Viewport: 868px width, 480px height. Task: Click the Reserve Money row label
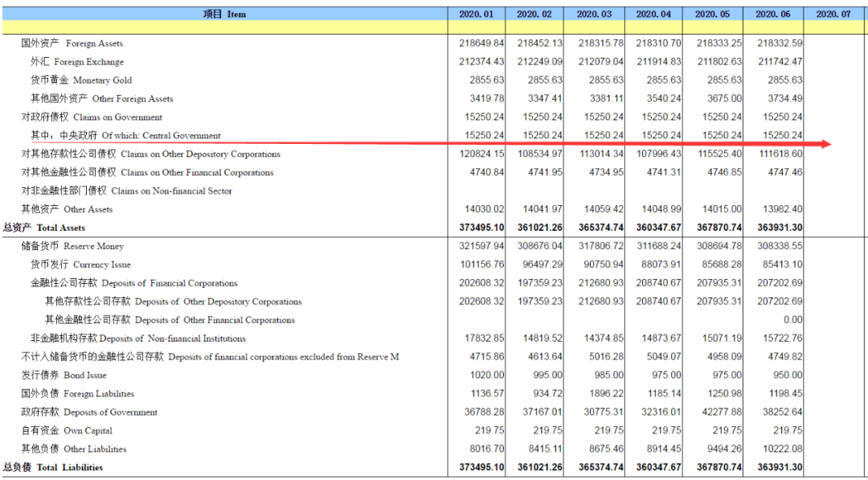72,246
